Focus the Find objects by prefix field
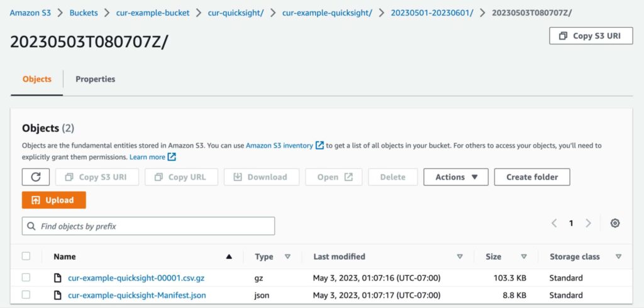 (148, 226)
